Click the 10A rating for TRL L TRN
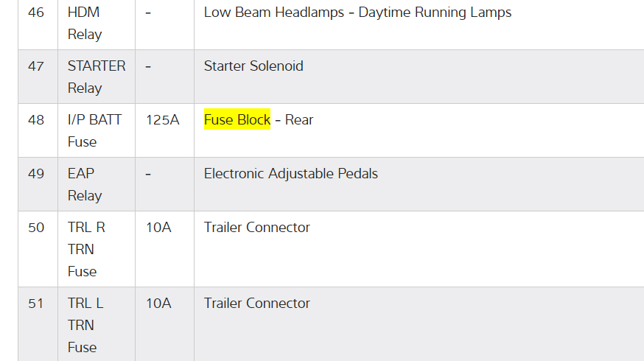 coord(158,303)
